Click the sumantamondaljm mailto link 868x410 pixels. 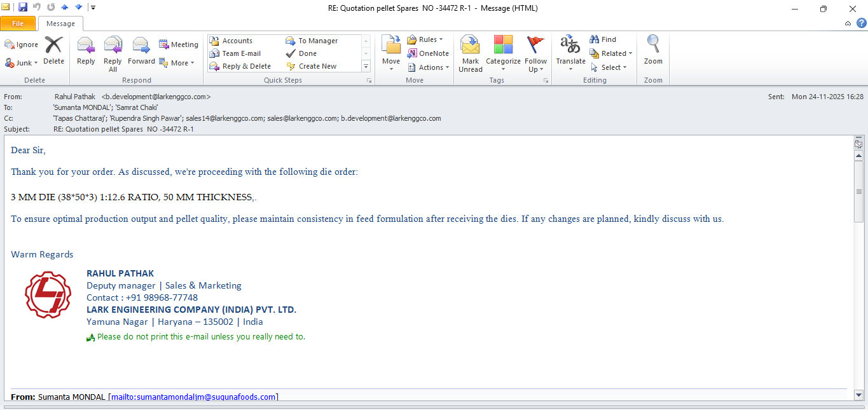coord(194,397)
